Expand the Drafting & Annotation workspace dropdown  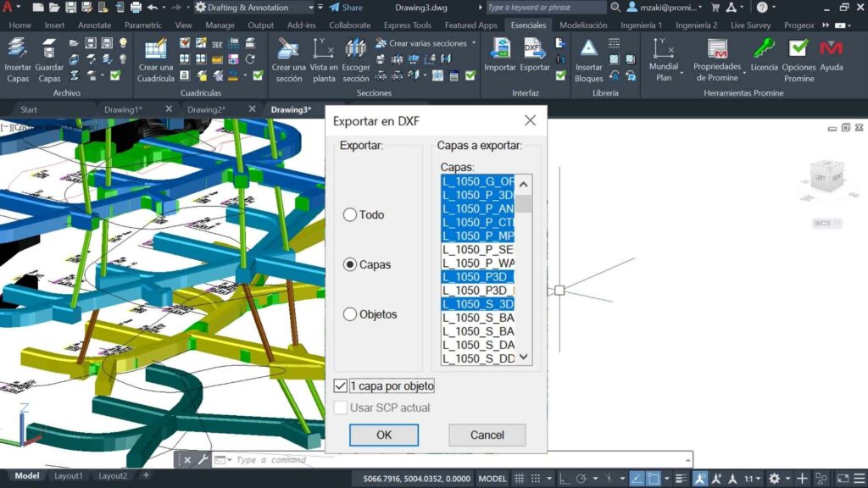click(310, 8)
